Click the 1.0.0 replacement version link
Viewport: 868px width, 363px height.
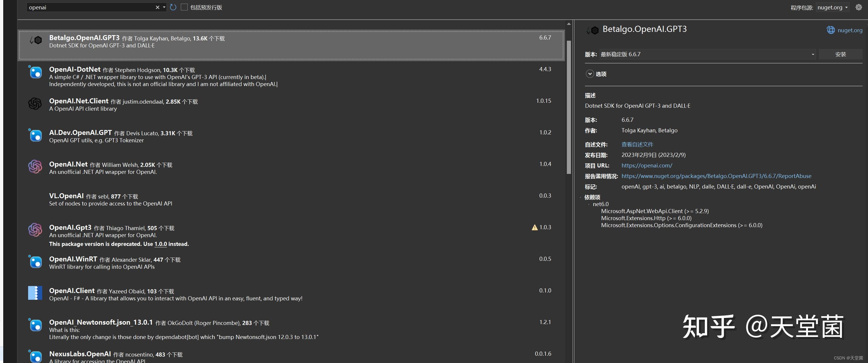161,244
